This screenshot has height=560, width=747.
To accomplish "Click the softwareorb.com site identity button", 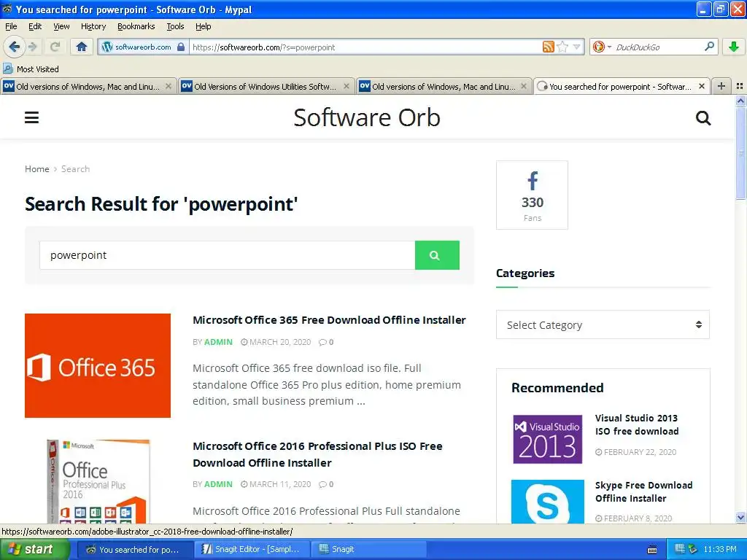I will point(143,47).
